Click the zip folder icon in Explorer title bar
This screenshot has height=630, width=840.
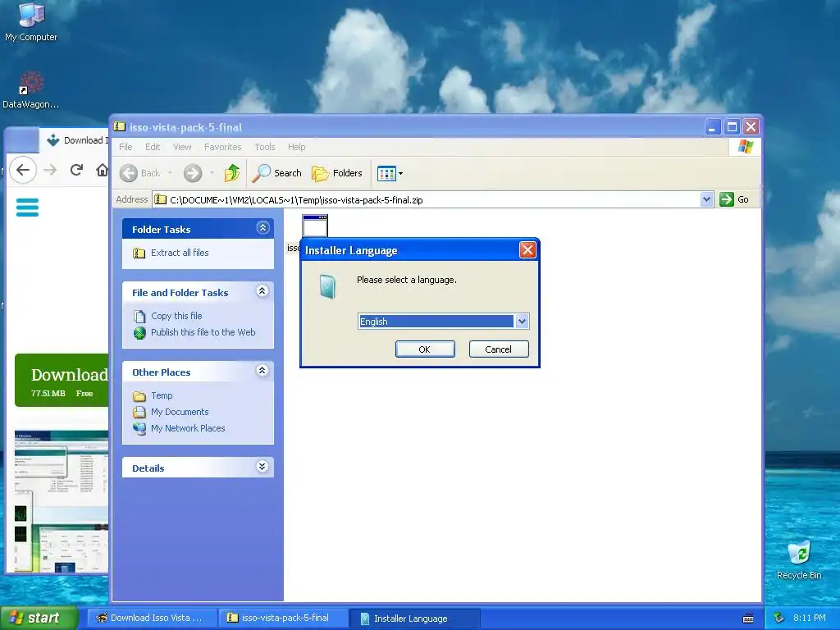coord(120,126)
